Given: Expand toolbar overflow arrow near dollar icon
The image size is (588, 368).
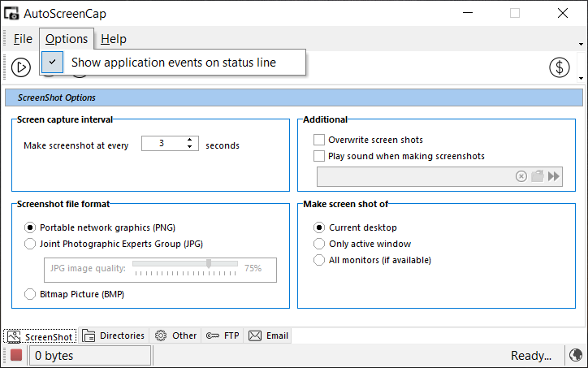Looking at the screenshot, I should [x=581, y=79].
